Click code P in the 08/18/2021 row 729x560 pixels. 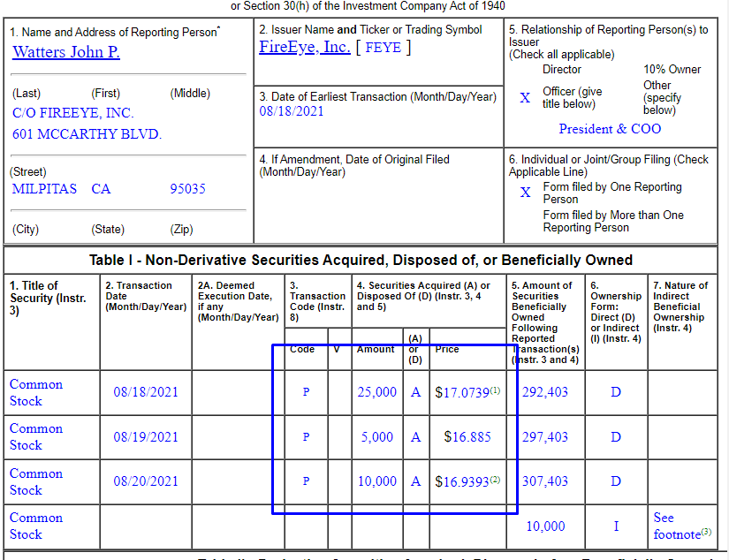tap(306, 392)
